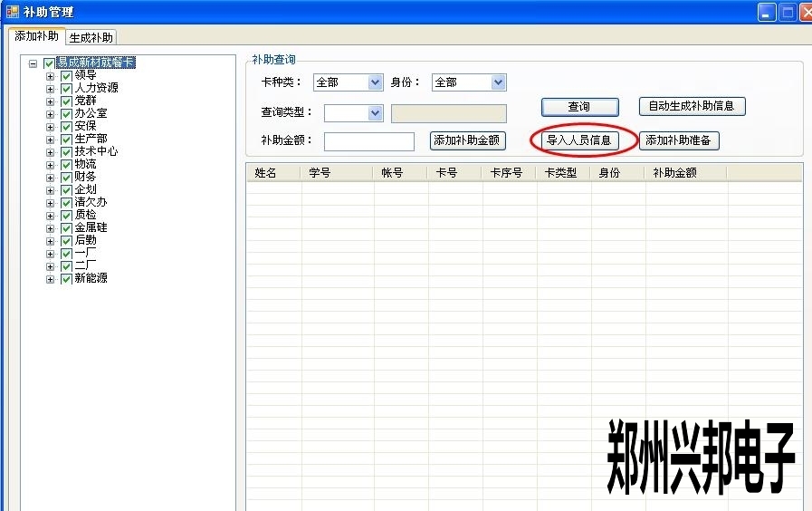Toggle the 生产部 checkbox
812x511 pixels.
[66, 140]
